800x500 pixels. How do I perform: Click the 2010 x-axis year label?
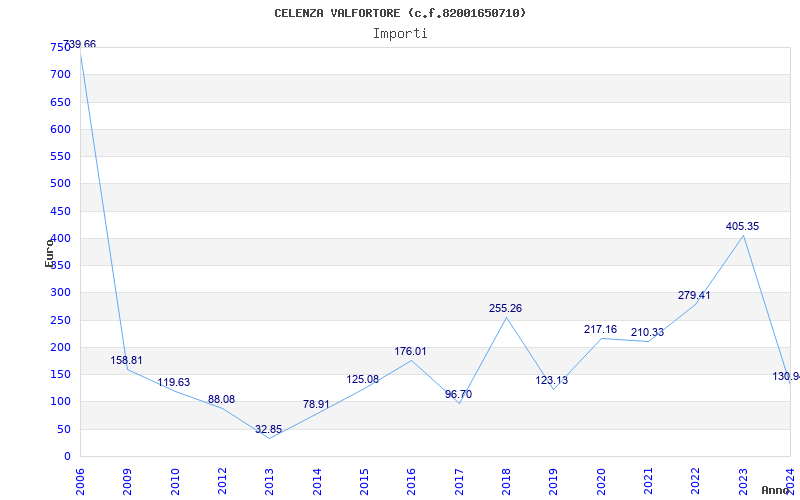click(x=175, y=481)
